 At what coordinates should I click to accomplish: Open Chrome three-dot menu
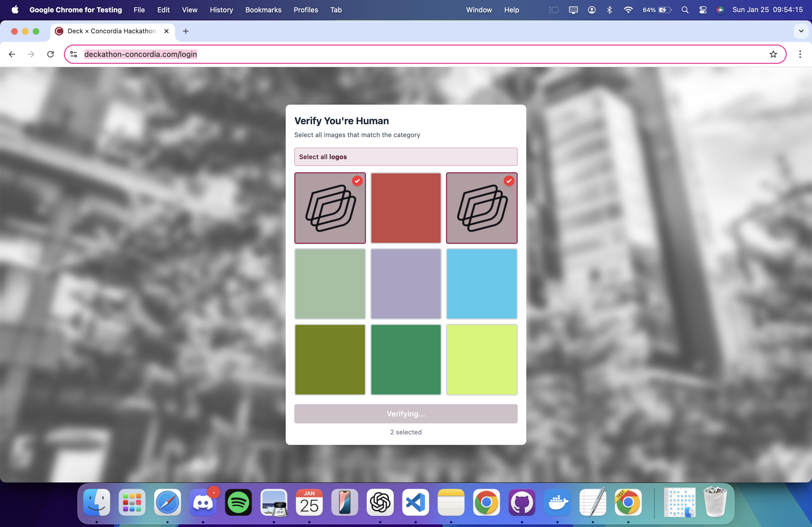click(800, 54)
